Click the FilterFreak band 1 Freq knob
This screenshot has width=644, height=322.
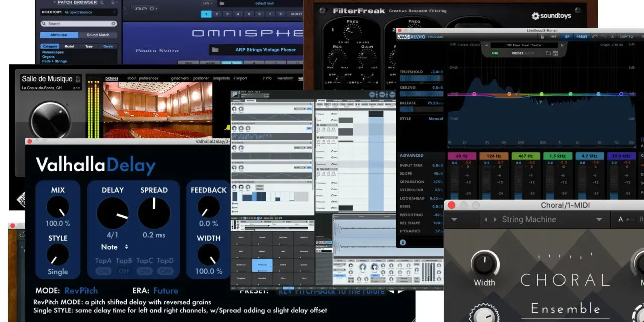click(353, 33)
